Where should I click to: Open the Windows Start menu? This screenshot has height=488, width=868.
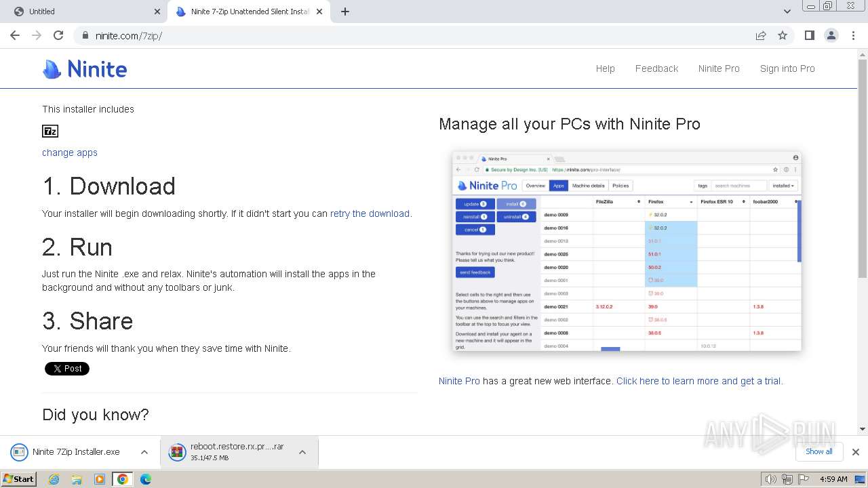(18, 479)
